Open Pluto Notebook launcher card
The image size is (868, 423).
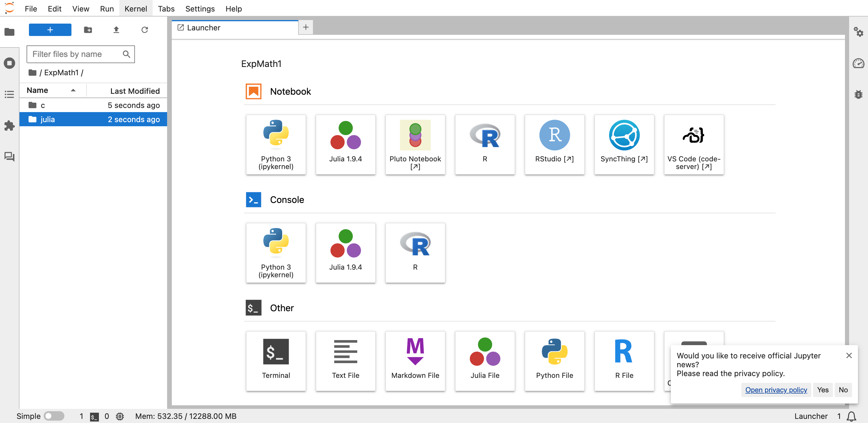pyautogui.click(x=415, y=145)
